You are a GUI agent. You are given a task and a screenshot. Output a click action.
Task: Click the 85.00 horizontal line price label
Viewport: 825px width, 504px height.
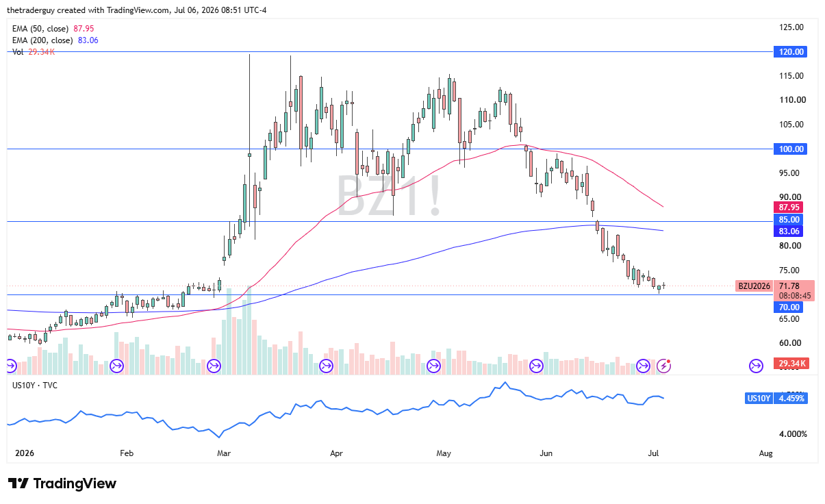(x=787, y=219)
